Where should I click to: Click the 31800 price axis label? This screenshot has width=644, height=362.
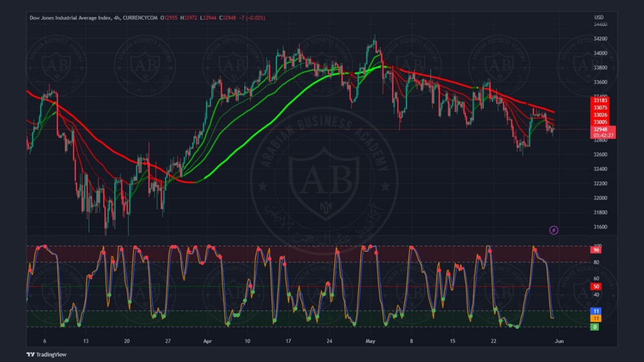click(x=600, y=213)
